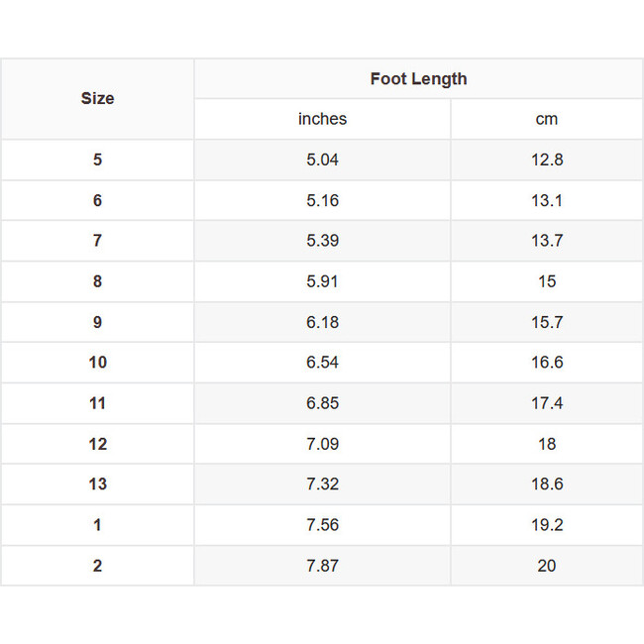
Task: Click the 7.87 inches value
Action: tap(322, 566)
